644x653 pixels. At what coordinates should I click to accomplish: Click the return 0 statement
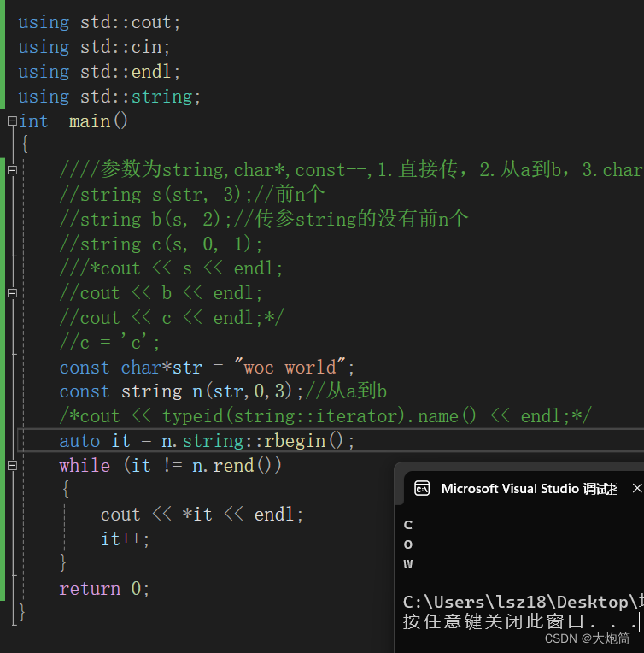[x=104, y=588]
